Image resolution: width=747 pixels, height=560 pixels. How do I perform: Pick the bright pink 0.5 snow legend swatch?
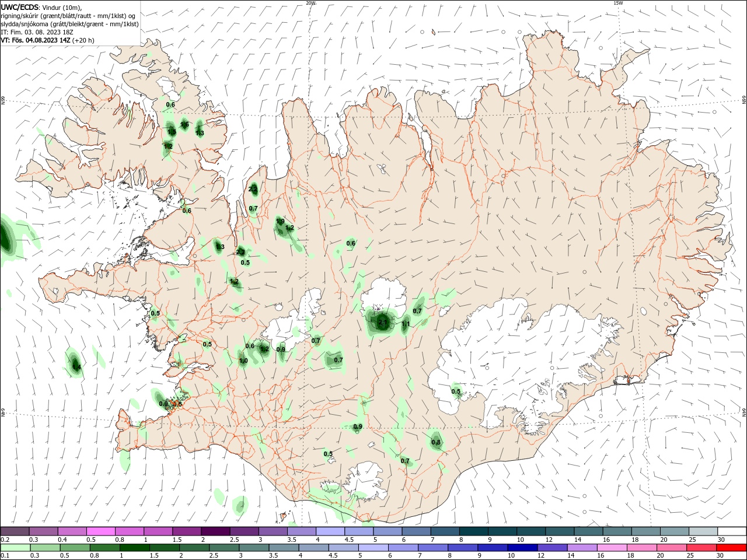click(x=100, y=531)
